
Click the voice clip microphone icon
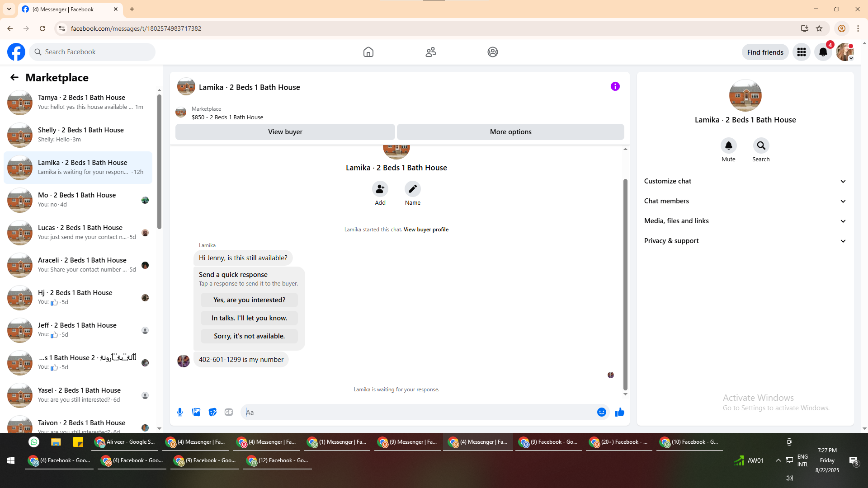(180, 412)
